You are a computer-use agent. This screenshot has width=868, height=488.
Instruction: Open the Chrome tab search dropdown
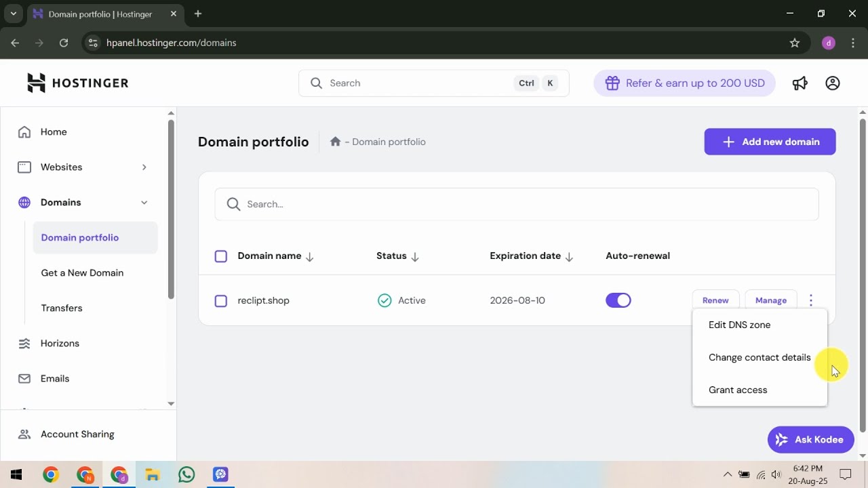point(13,14)
